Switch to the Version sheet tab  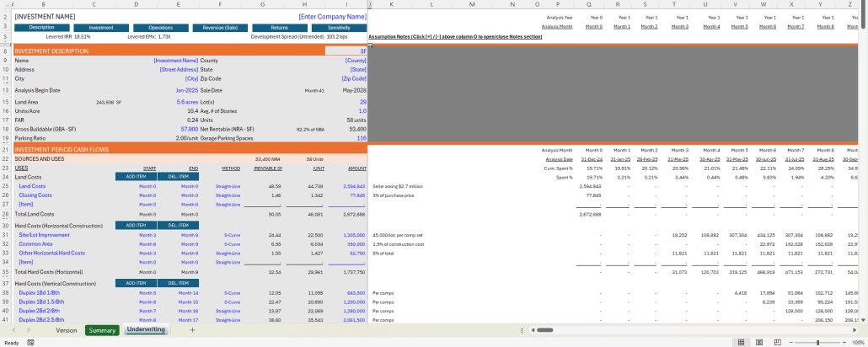tap(66, 330)
